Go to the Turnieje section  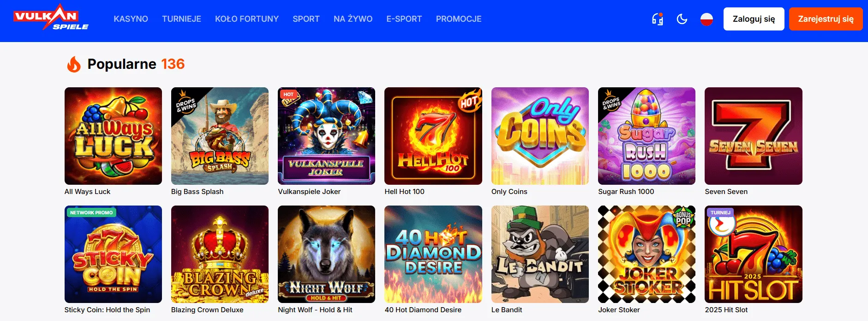pyautogui.click(x=181, y=19)
